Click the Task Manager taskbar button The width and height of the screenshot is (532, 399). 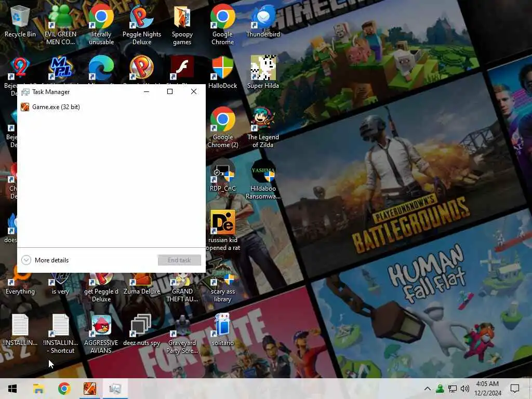pos(115,389)
